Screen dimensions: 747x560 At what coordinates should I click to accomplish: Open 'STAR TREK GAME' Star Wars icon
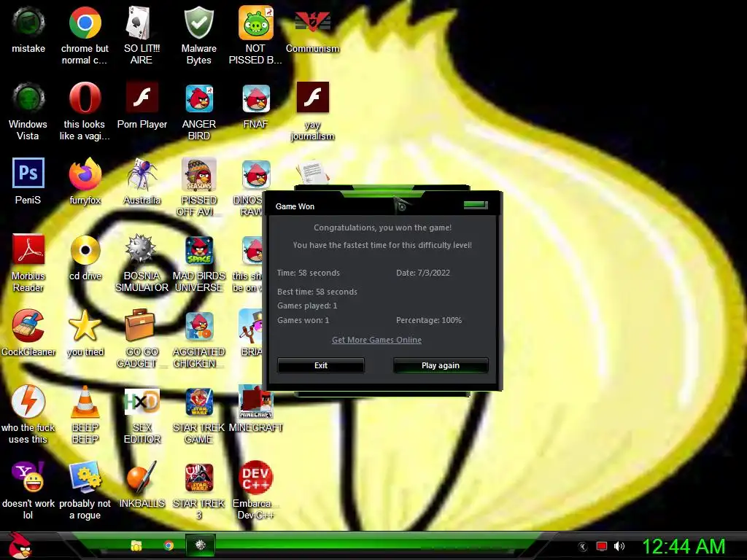[x=198, y=402]
